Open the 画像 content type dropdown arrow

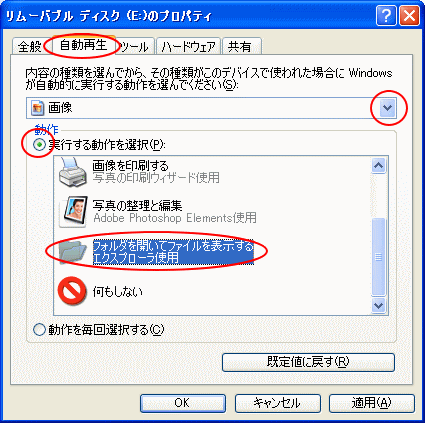click(x=387, y=108)
